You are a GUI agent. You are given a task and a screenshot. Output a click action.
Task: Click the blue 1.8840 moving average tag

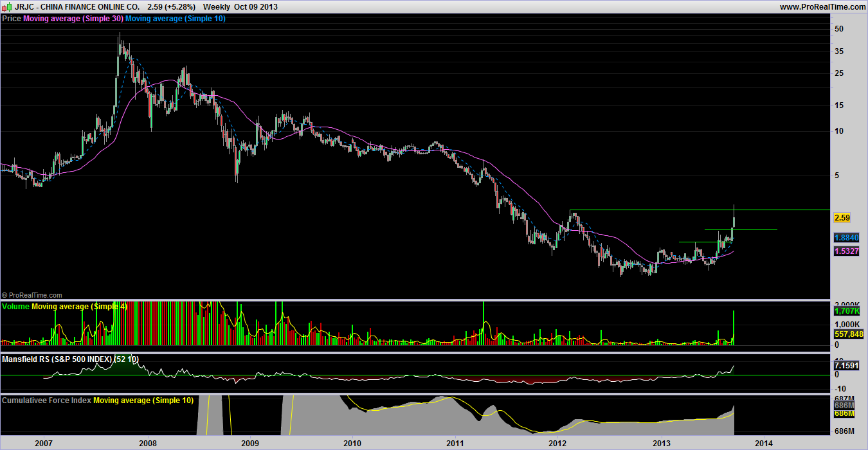846,237
